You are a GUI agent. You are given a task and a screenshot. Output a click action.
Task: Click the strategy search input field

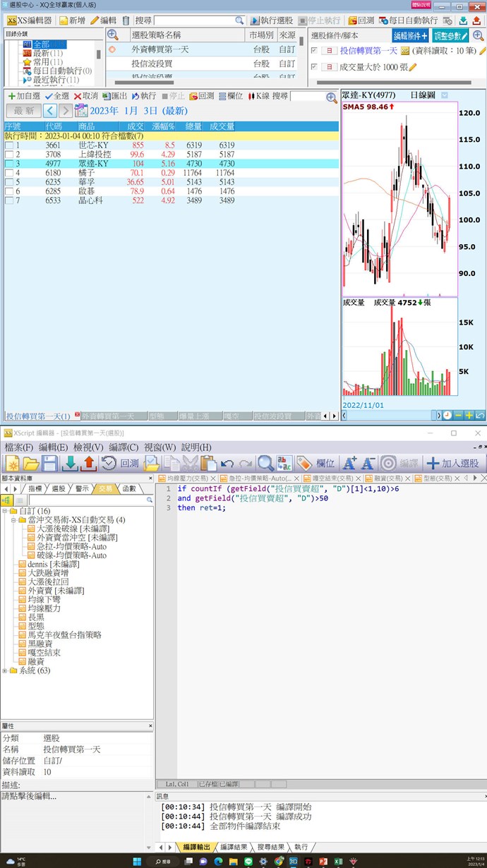click(x=194, y=20)
